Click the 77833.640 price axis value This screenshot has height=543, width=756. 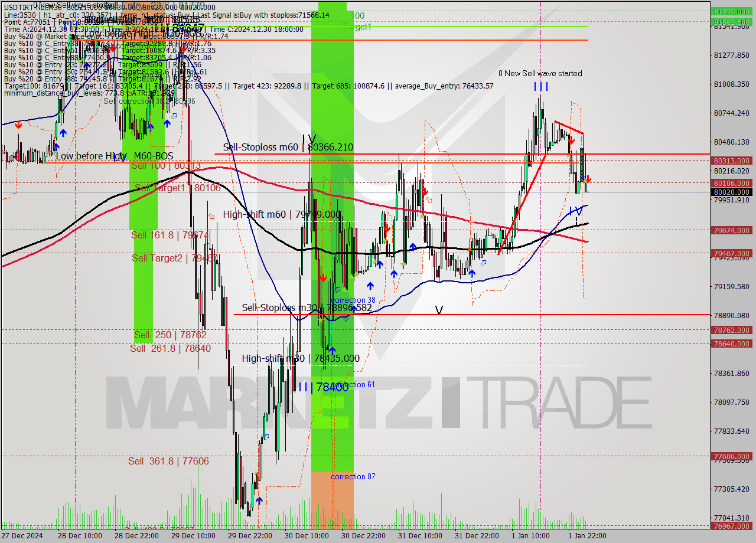pos(732,431)
